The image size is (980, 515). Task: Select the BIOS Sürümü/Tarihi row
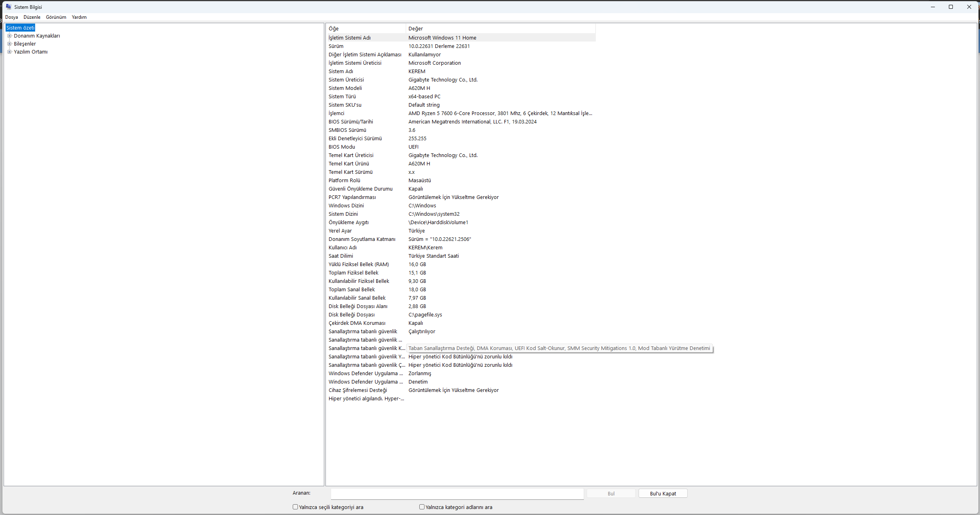(351, 122)
